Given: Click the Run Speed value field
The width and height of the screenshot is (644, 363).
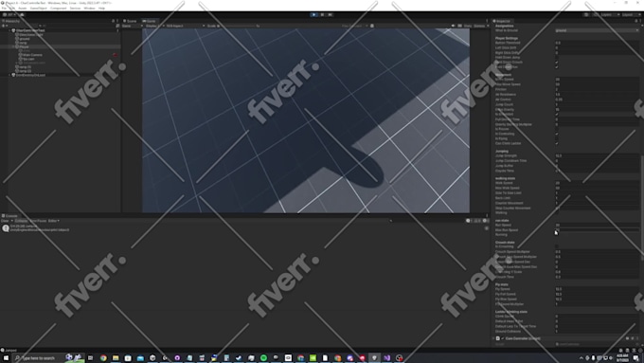Looking at the screenshot, I should point(597,226).
